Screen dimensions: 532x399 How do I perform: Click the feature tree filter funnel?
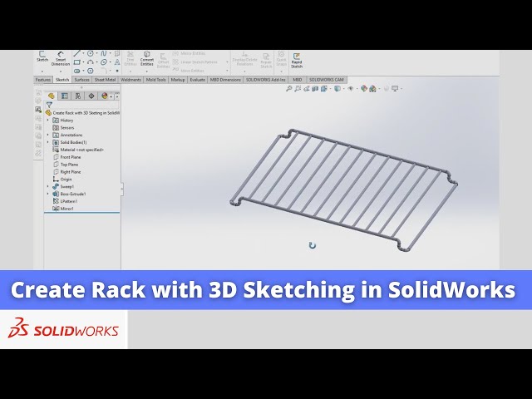pyautogui.click(x=49, y=105)
